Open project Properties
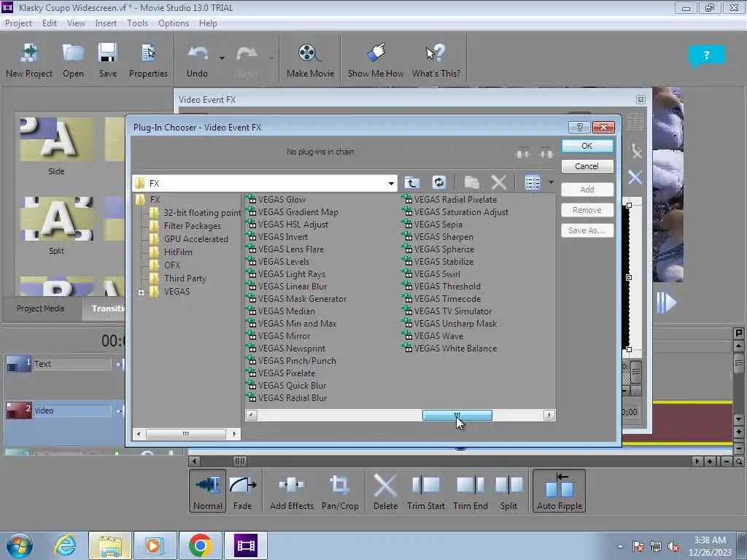This screenshot has width=747, height=560. (148, 60)
